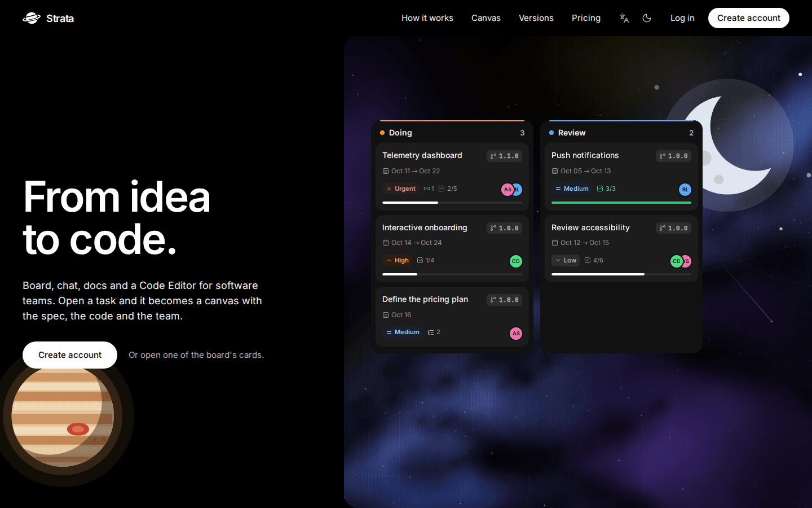The height and width of the screenshot is (508, 812).
Task: Click the High priority tag
Action: tap(398, 260)
